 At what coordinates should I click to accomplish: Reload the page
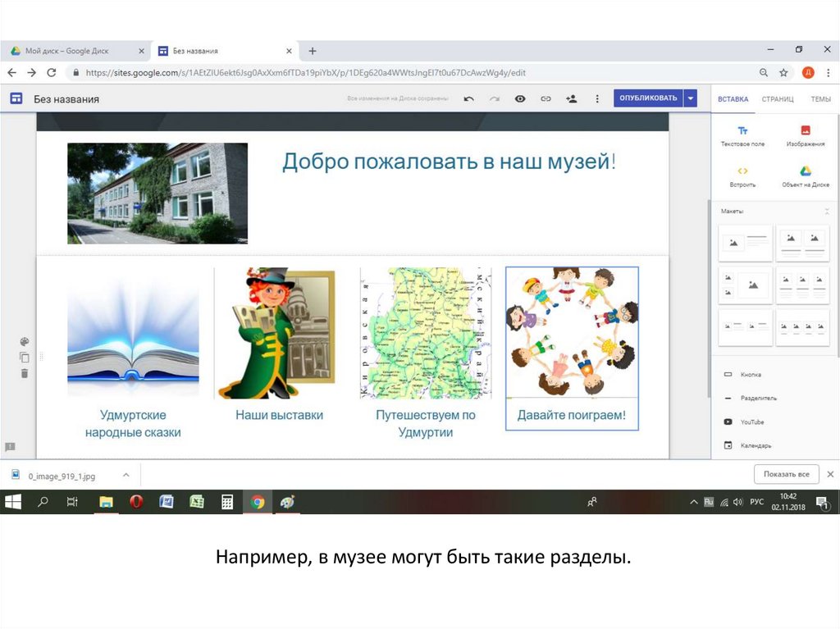click(52, 72)
